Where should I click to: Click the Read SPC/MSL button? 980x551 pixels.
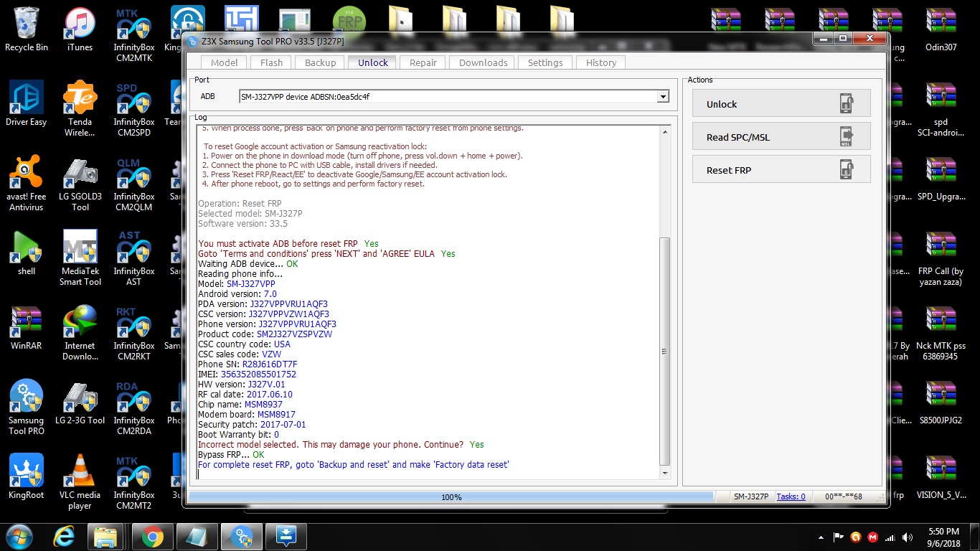(x=781, y=137)
